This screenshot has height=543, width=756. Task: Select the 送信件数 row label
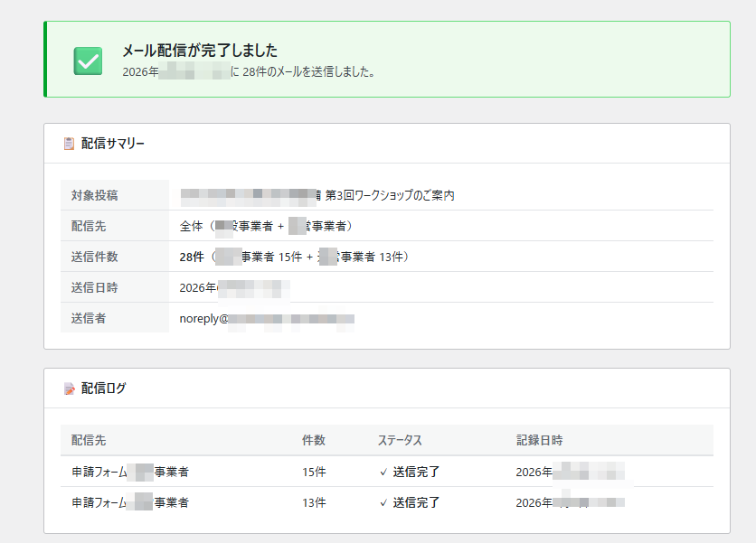94,257
